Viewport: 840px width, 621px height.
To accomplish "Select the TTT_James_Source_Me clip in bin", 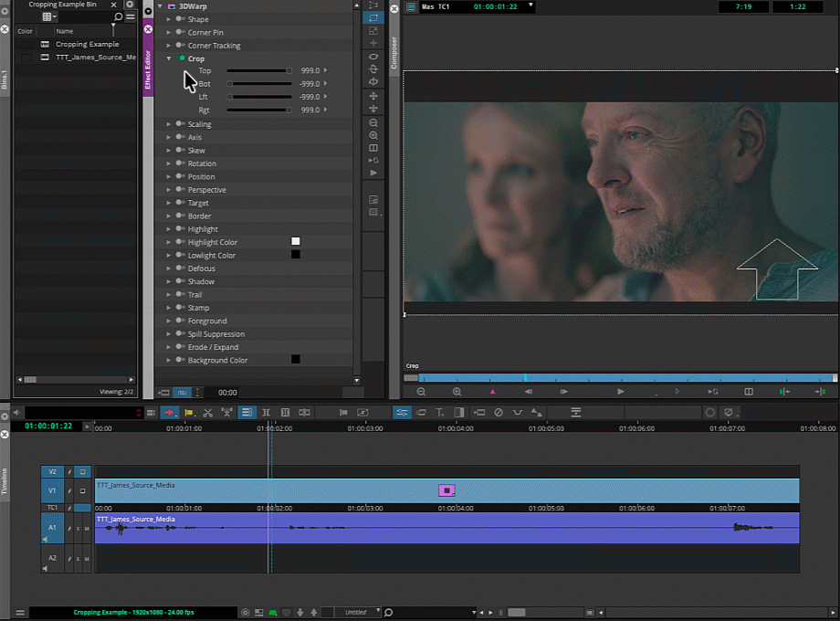I will [x=96, y=57].
